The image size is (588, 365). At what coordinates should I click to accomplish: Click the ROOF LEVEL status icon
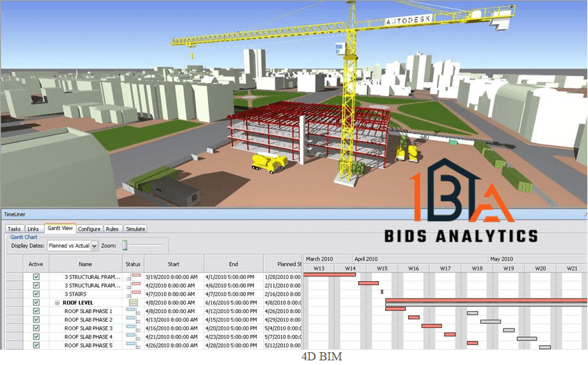click(x=133, y=303)
